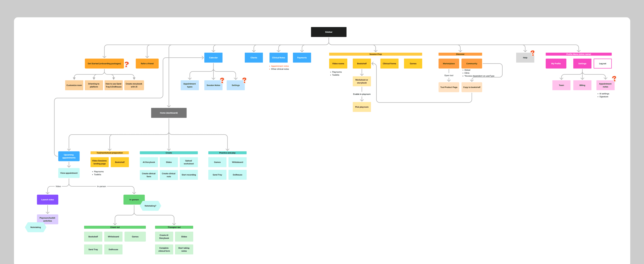The image size is (644, 264).
Task: Click the Notetaking? hexagon shape
Action: [x=151, y=206]
